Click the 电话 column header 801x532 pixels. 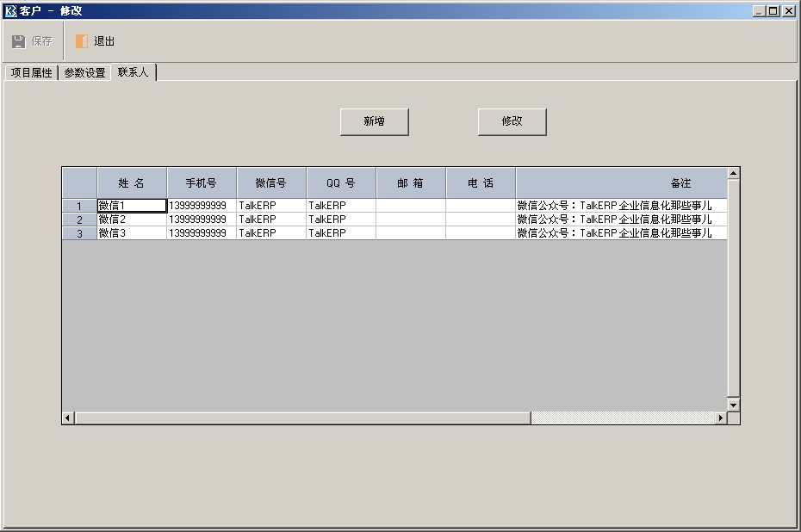481,182
